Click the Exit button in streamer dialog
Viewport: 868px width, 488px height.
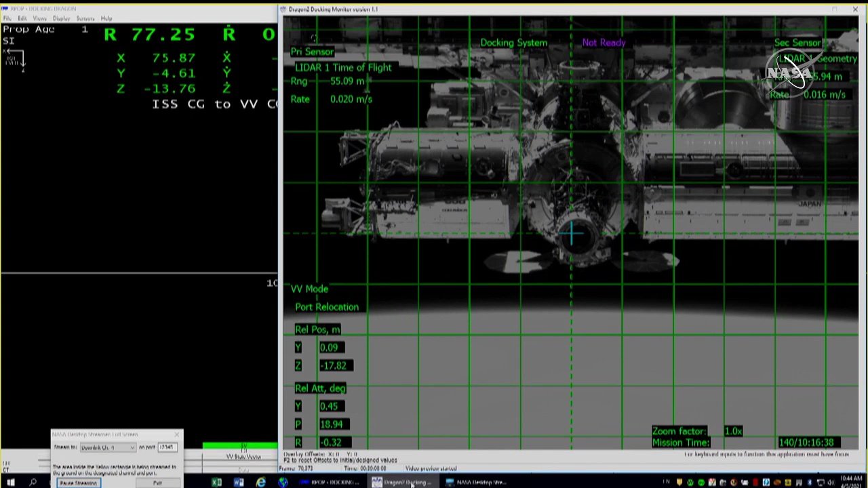point(157,483)
